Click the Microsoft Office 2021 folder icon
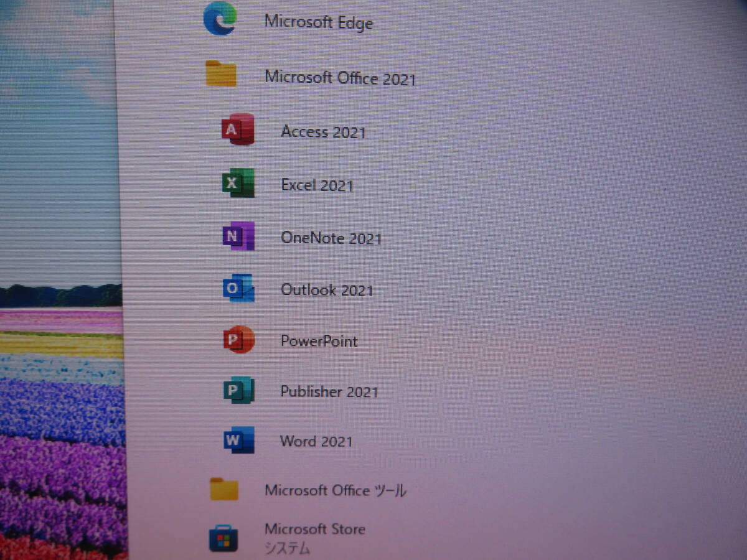 click(221, 73)
